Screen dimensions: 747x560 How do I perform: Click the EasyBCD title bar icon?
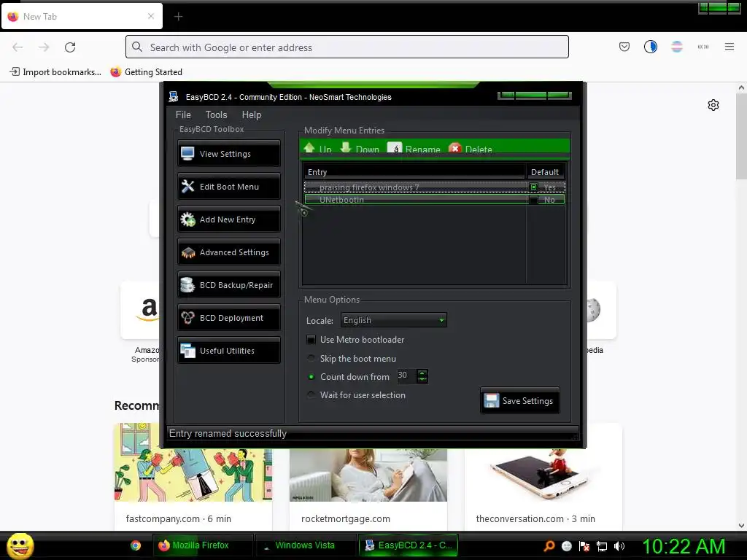(174, 97)
